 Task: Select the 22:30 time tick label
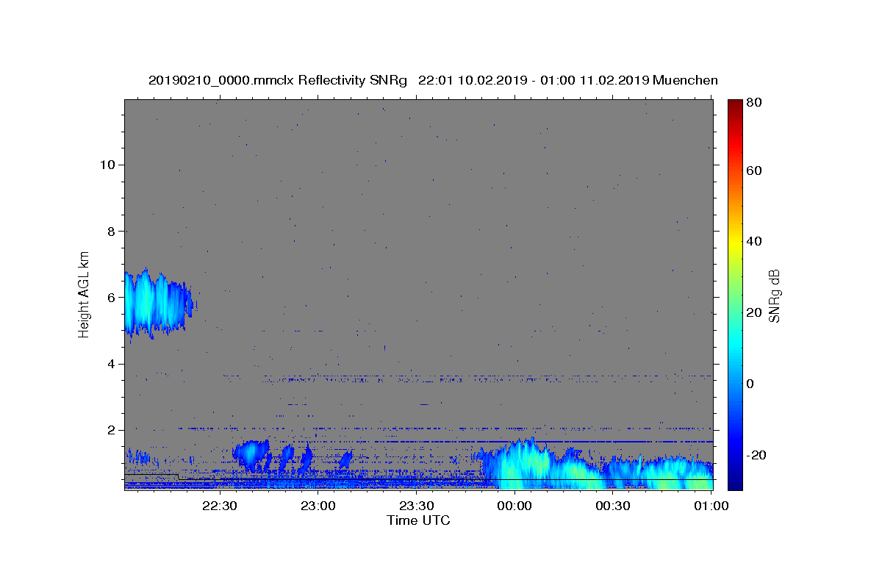[219, 506]
